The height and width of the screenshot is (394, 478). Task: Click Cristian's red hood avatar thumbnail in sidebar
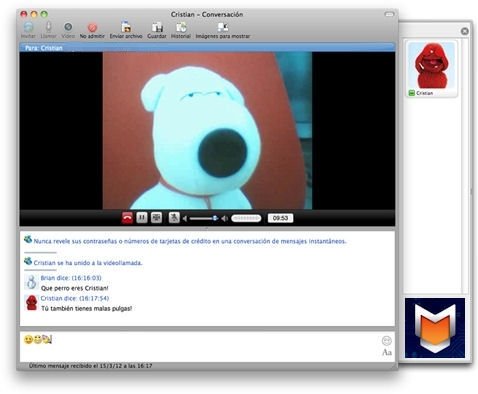(432, 65)
